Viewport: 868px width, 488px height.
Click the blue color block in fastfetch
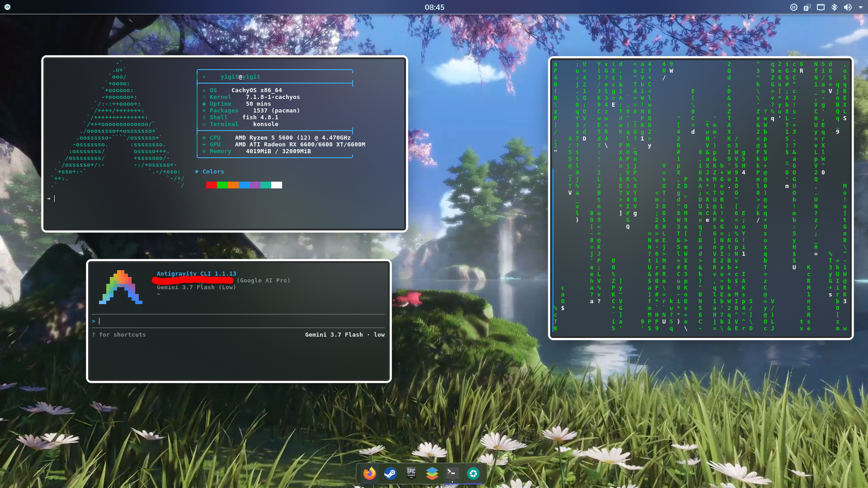click(244, 185)
